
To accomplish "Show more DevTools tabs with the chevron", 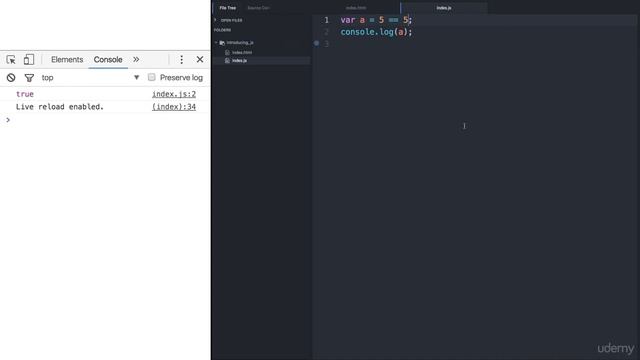I will tap(136, 60).
